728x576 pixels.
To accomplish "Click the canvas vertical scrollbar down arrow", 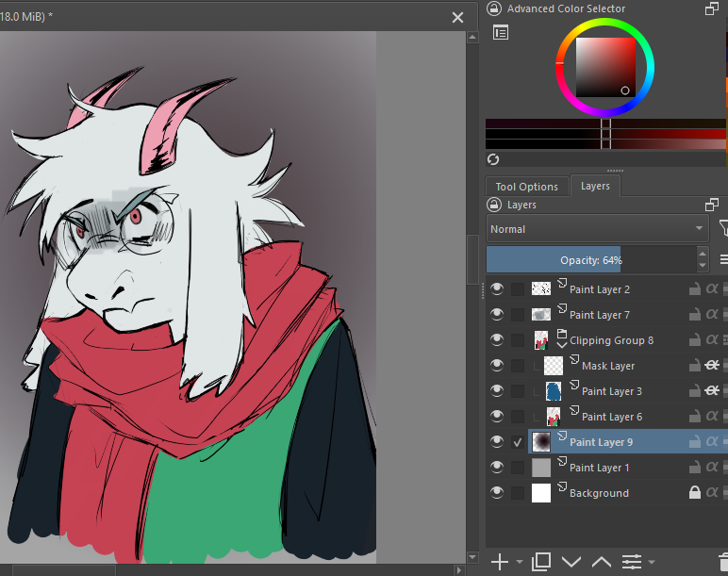I will 472,557.
